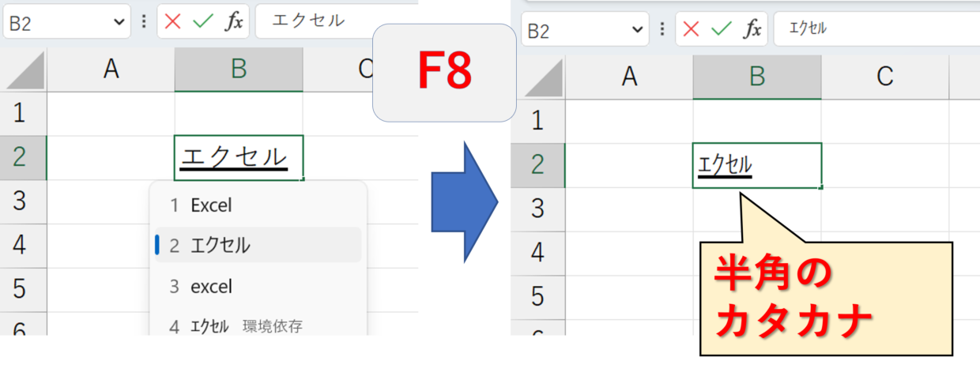Click the enter checkmark in right formula bar
Screen dimensions: 980x376
click(x=722, y=30)
